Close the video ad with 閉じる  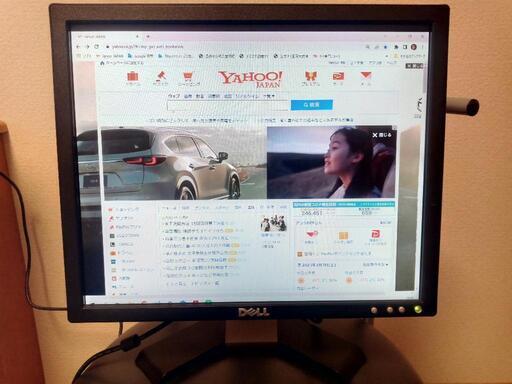382,135
